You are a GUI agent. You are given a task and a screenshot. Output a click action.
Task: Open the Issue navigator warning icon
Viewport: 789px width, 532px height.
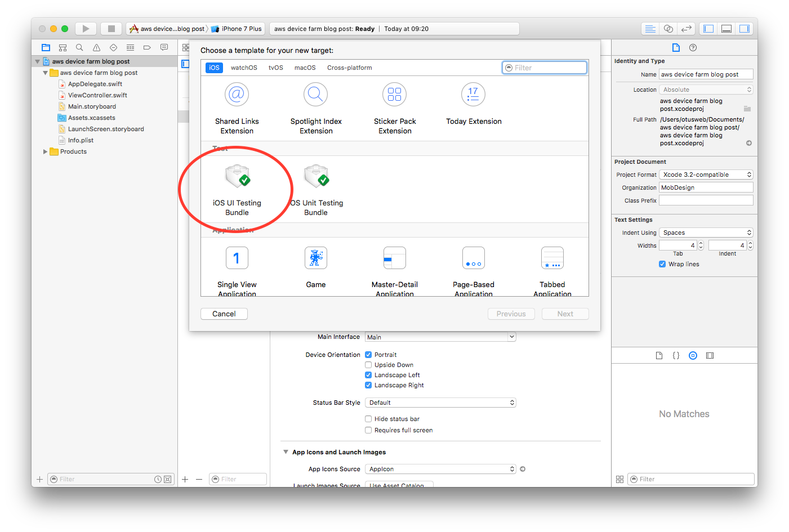tap(96, 48)
